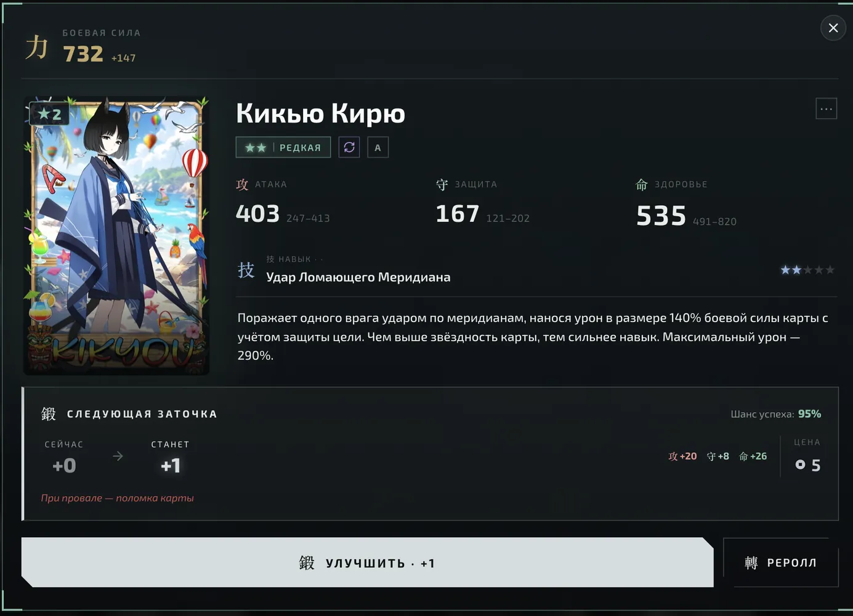Click the forge kanji icon by СЛЕДУЮЩАЯ ЗАТОЧКА
The width and height of the screenshot is (853, 616).
[x=49, y=414]
